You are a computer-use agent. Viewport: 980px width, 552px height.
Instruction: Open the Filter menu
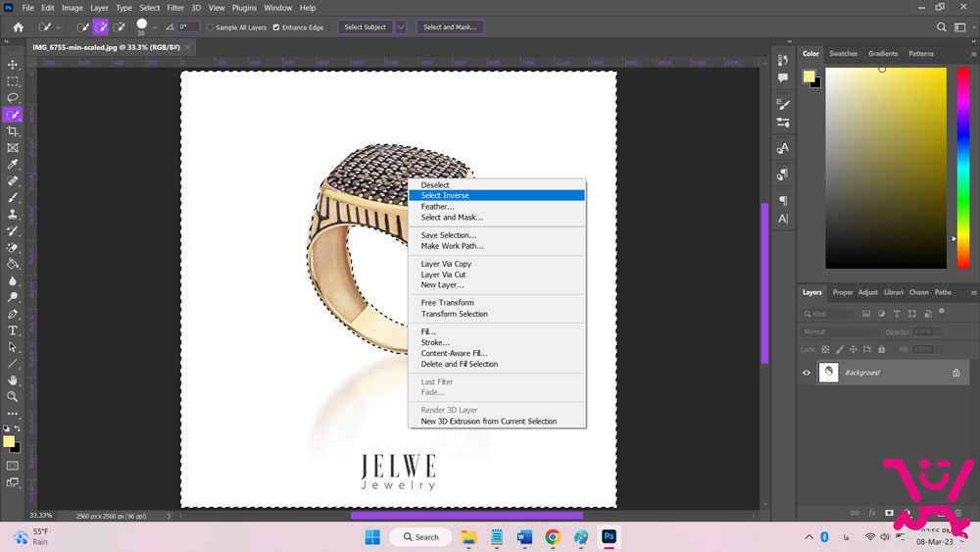[175, 8]
